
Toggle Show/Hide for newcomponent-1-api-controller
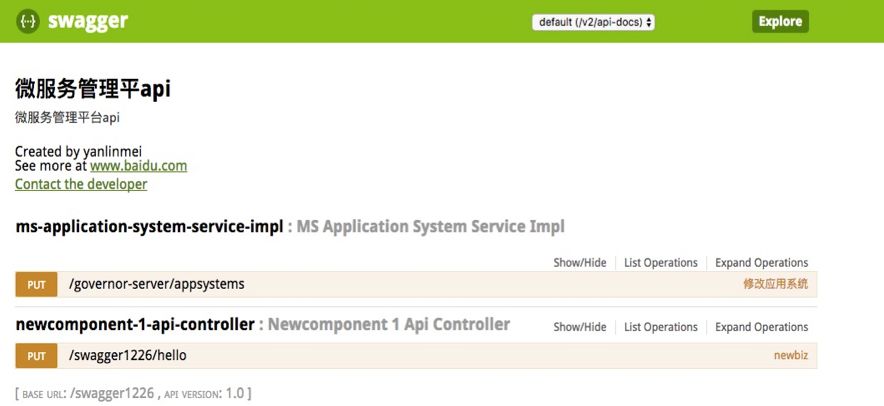pos(580,327)
